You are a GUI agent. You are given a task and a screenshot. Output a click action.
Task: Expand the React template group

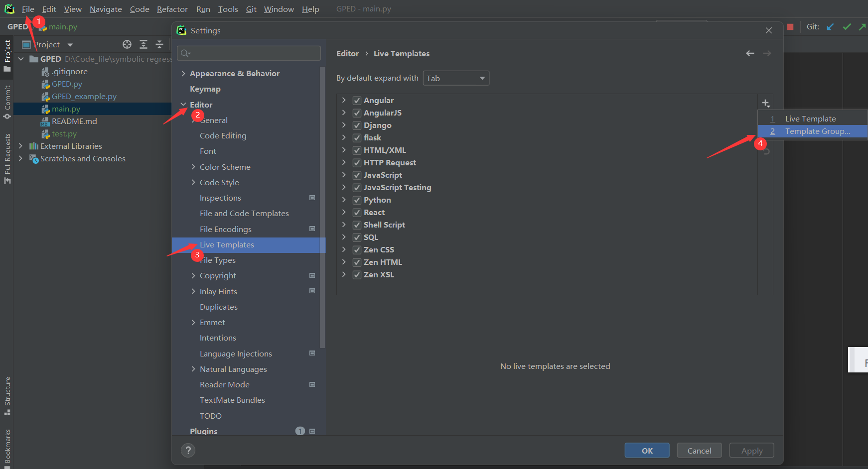(x=344, y=212)
